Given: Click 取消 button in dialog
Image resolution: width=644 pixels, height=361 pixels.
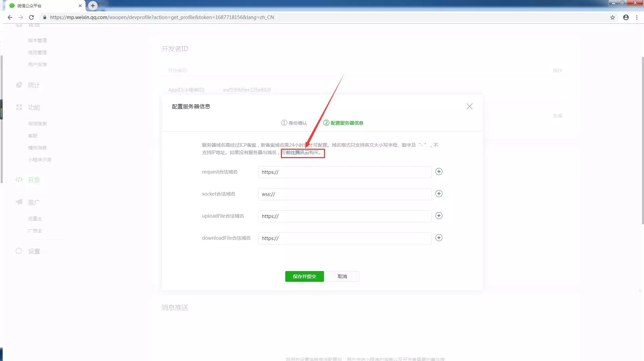Looking at the screenshot, I should (x=342, y=276).
